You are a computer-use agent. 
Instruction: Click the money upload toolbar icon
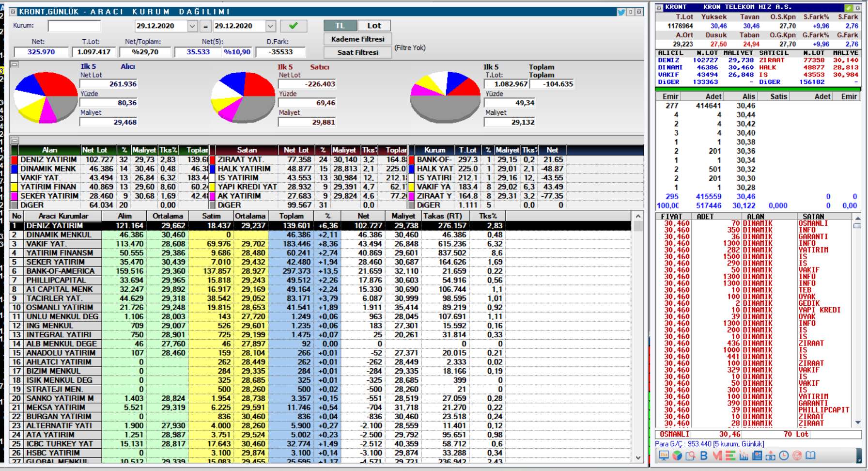(x=770, y=455)
